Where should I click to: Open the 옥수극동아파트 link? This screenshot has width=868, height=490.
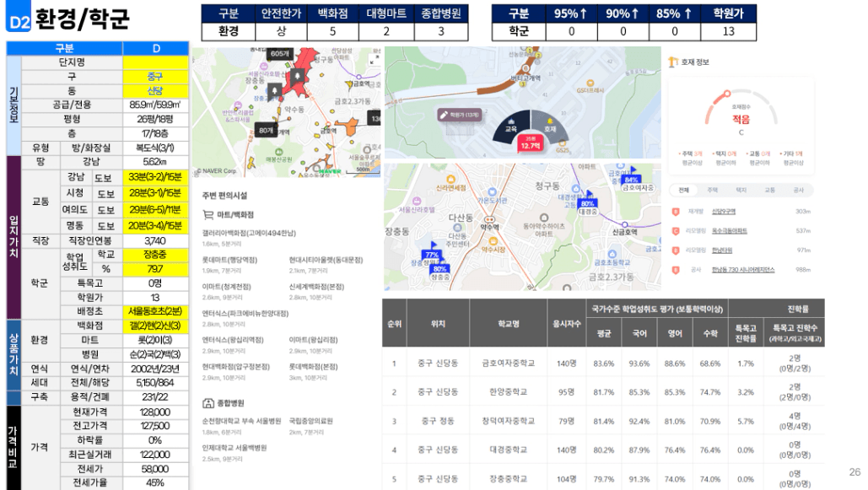point(730,231)
